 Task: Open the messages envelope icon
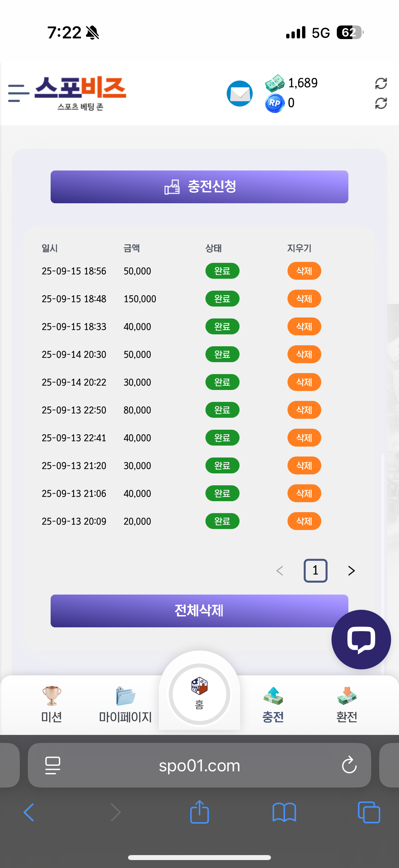[240, 93]
